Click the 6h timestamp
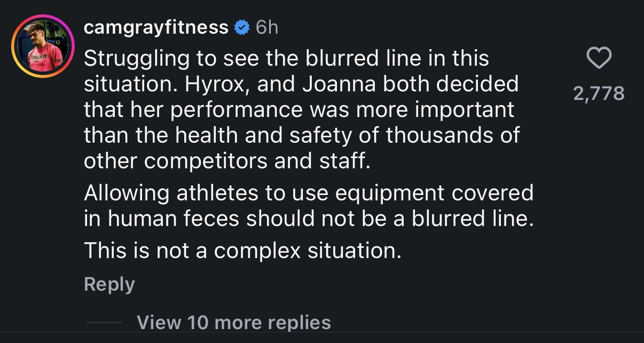 [x=266, y=27]
